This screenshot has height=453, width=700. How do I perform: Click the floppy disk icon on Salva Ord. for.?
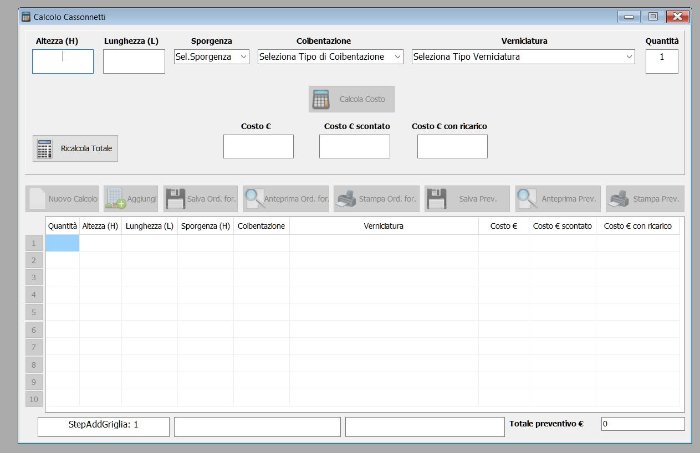(175, 199)
